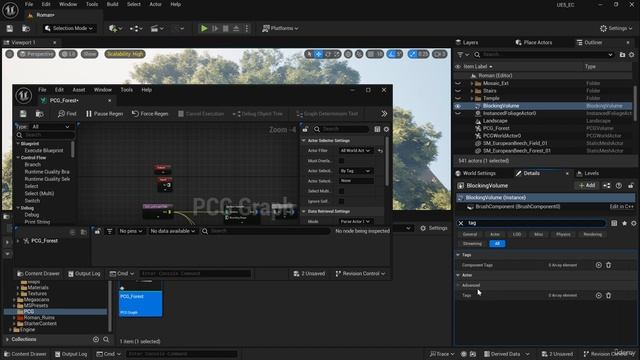This screenshot has width=640, height=360.
Task: Select Landscape actor in Outliner
Action: pyautogui.click(x=495, y=121)
